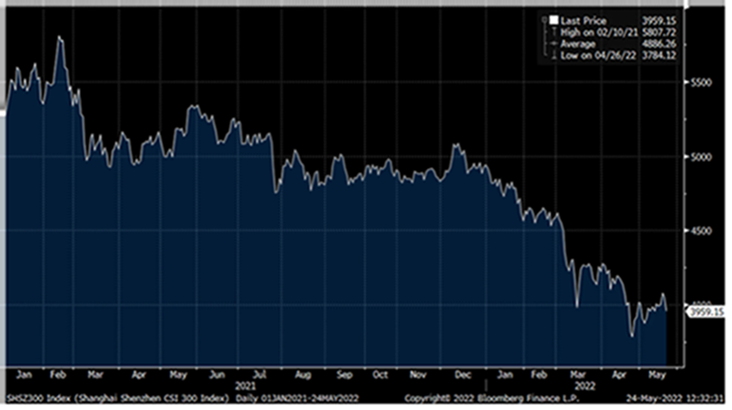Viewport: 732px width, 410px height.
Task: Click the 2021 year label on time axis
Action: (x=243, y=384)
